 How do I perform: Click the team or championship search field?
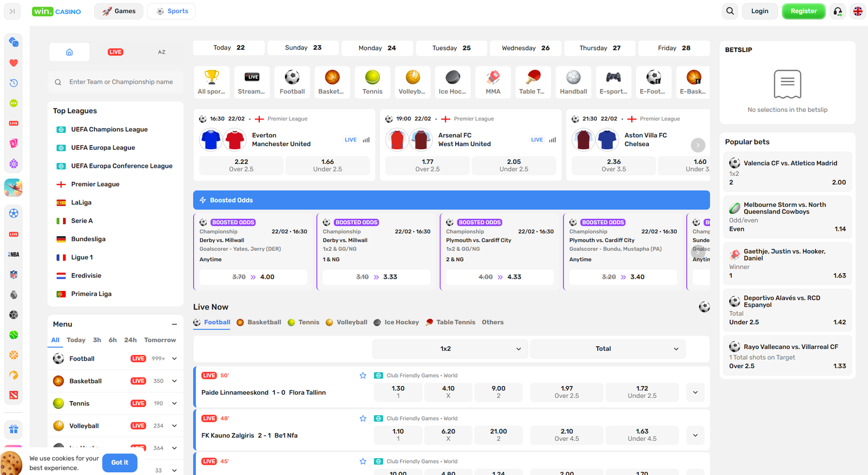click(120, 82)
